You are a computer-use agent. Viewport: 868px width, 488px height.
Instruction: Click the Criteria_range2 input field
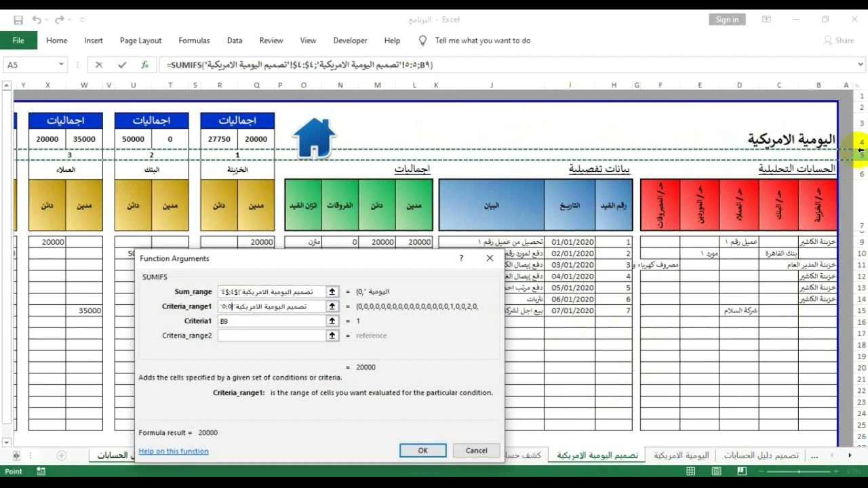coord(271,335)
